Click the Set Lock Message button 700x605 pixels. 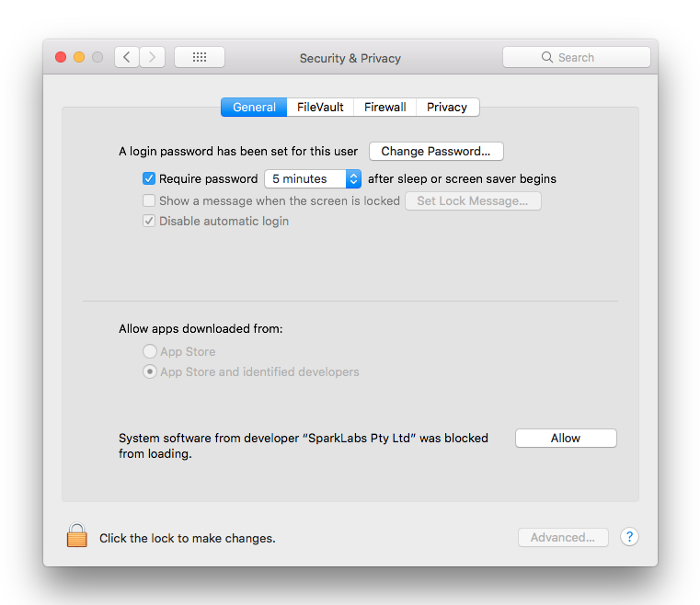[x=473, y=201]
